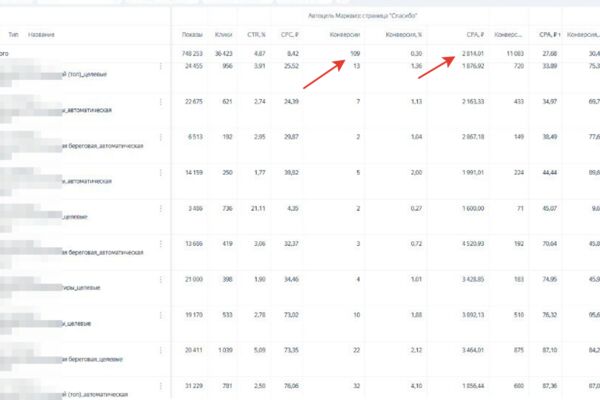This screenshot has width=600, height=400.
Task: Sort by the Конверсия, % column header
Action: point(404,35)
